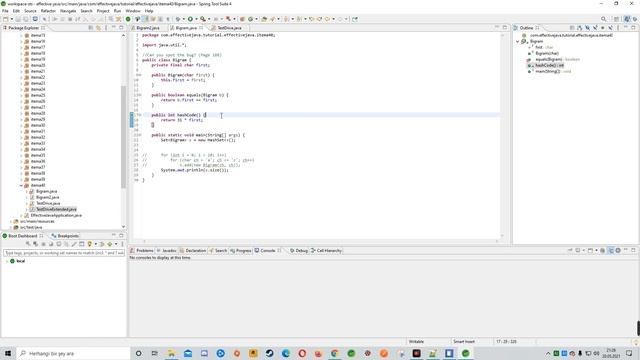Click the console settings gear icon
The height and width of the screenshot is (360, 640).
click(618, 250)
